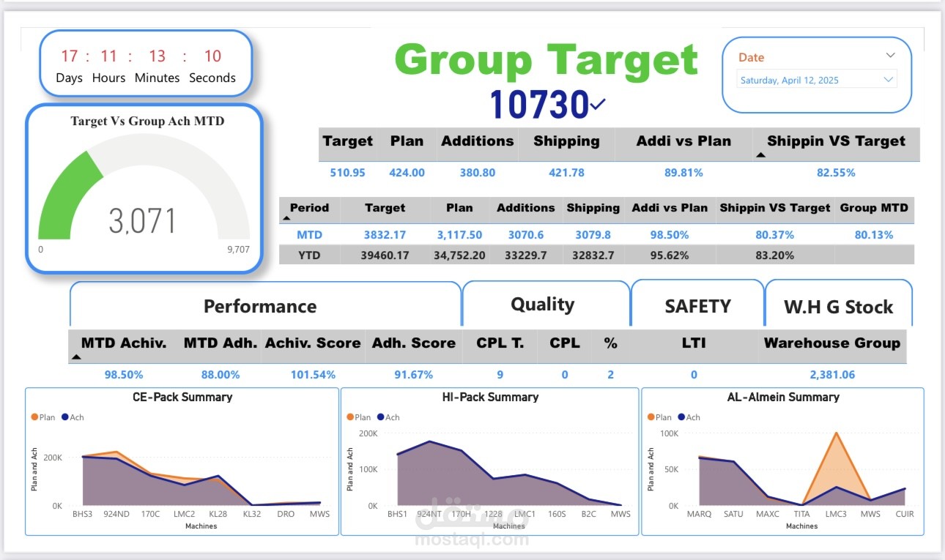Open the W.H G Stock section tab
Screen dimensions: 945x560
838,307
